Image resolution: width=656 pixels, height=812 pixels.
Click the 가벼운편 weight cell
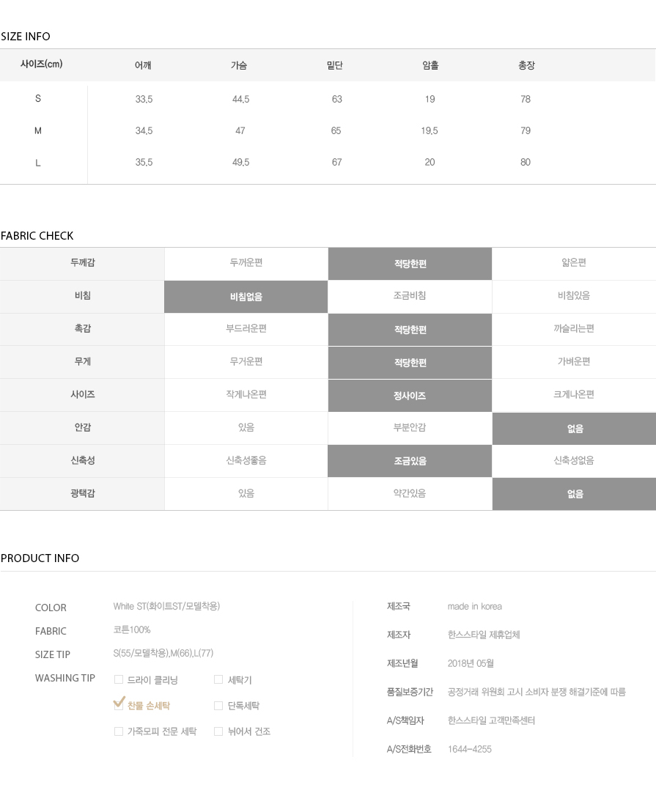pos(574,361)
